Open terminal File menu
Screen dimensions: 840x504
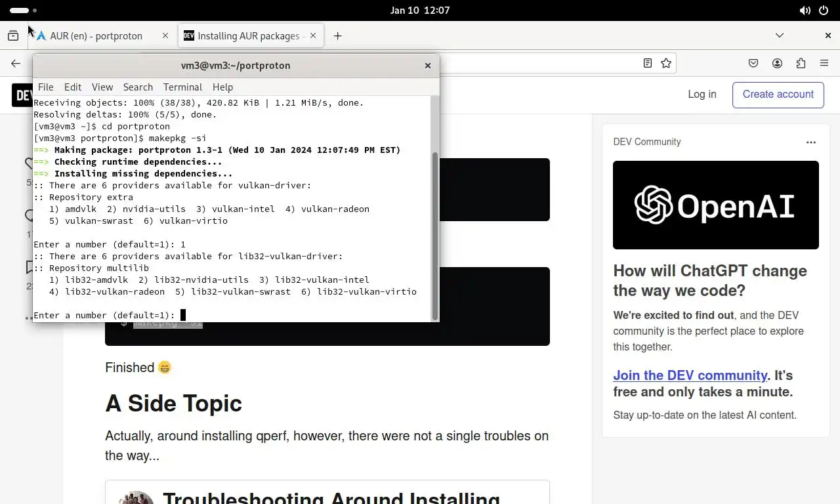point(46,87)
